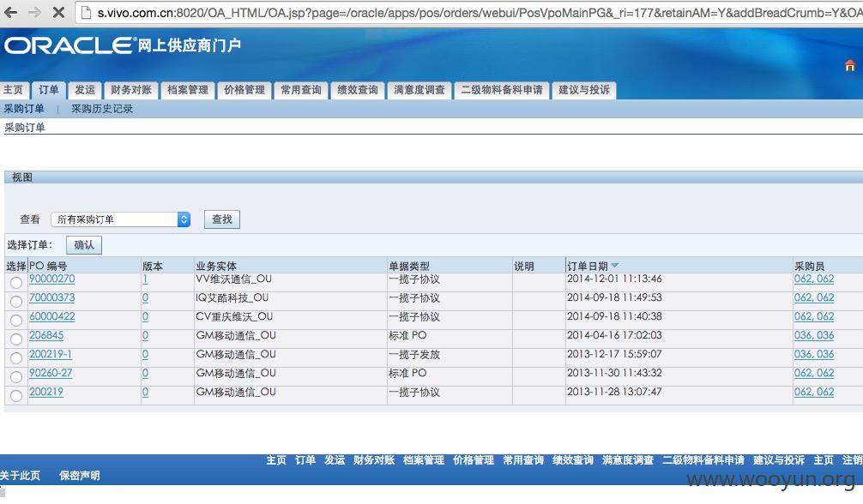Click the 单据类型 column header

[x=409, y=266]
